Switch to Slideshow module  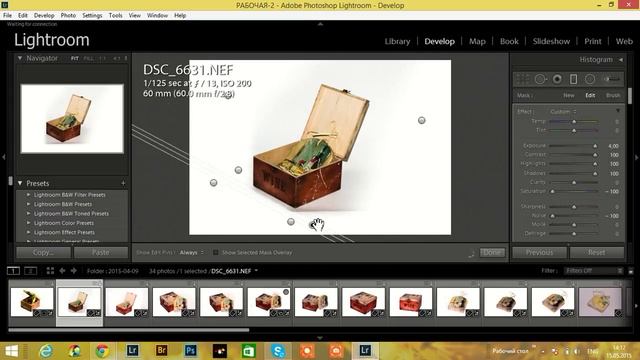pyautogui.click(x=551, y=41)
